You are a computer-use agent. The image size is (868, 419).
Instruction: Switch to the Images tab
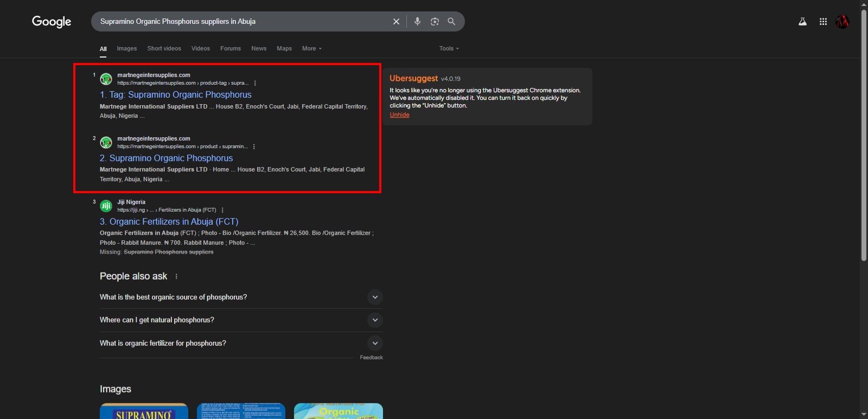coord(127,49)
